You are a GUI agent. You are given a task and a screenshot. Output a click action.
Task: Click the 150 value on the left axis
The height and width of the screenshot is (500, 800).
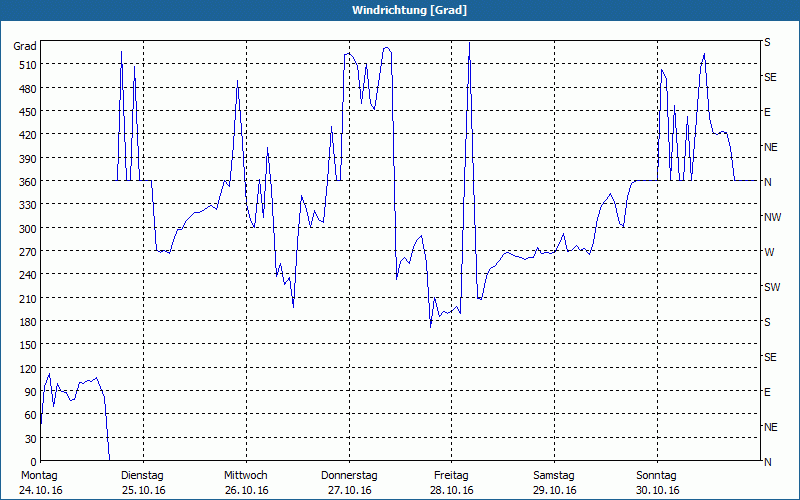tap(28, 345)
